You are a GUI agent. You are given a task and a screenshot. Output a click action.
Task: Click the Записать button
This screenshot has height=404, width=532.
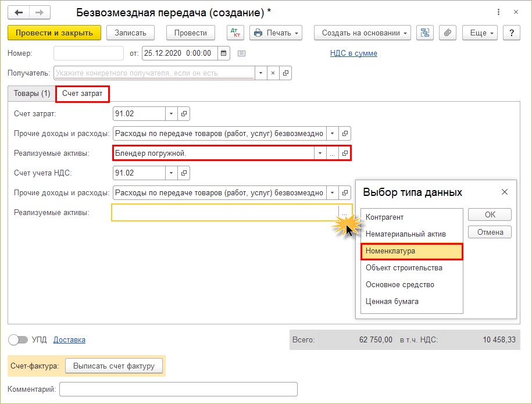coord(130,33)
